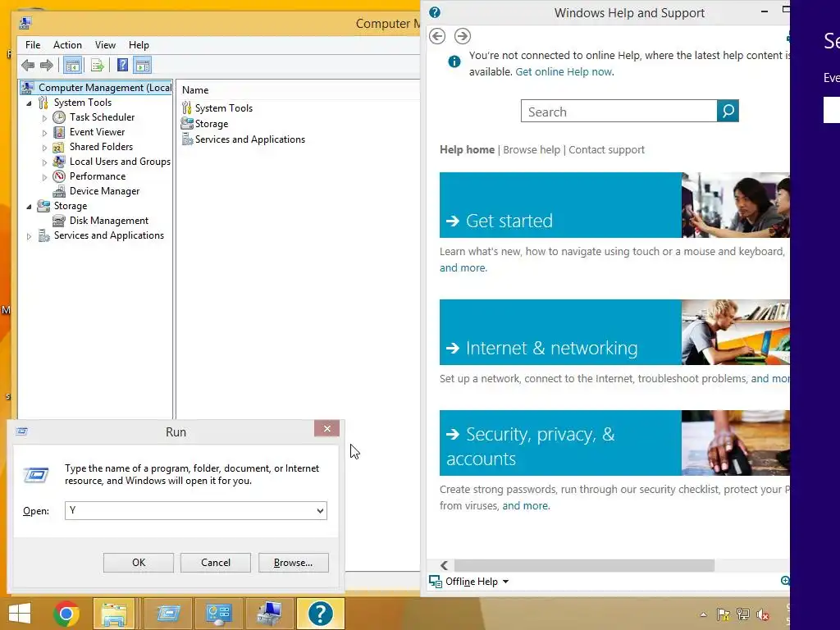Open the View menu
Image resolution: width=840 pixels, height=630 pixels.
point(105,45)
